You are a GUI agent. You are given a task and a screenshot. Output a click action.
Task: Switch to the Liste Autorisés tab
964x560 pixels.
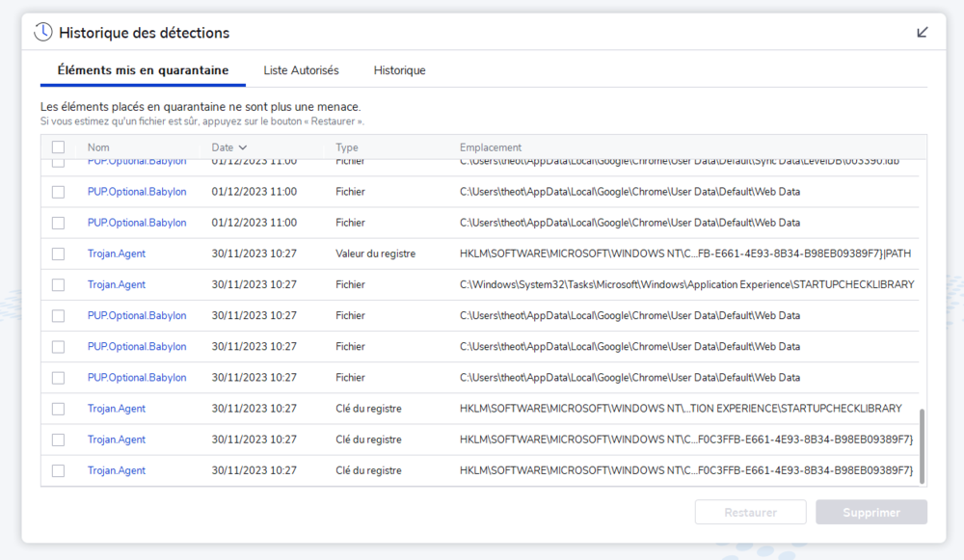tap(301, 70)
